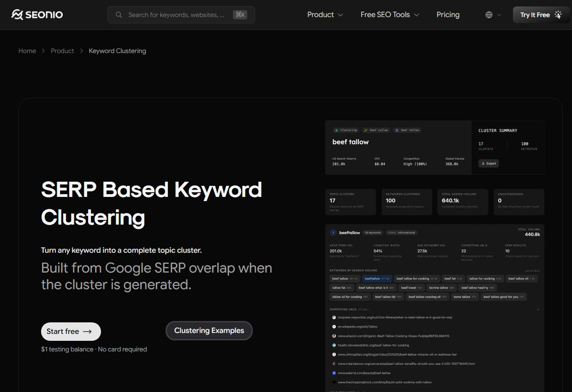Screen dimensions: 572x392
Task: Click the Chopping Block favicon
Action: pos(334,382)
